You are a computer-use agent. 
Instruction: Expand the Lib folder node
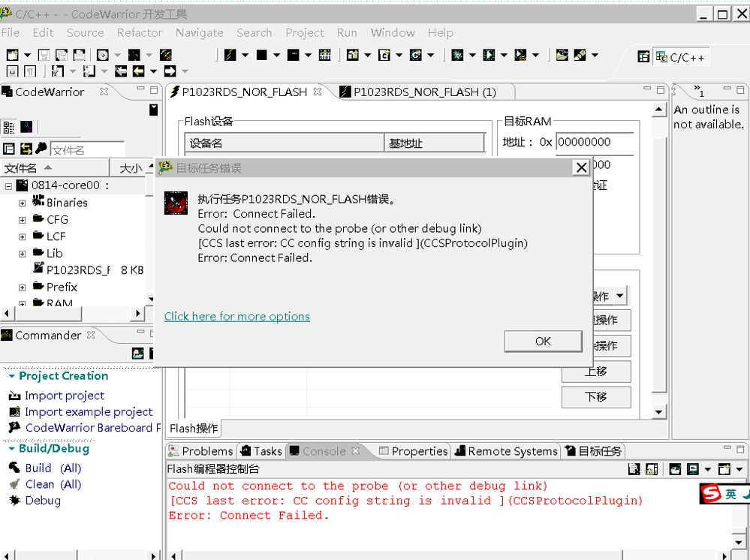pyautogui.click(x=22, y=254)
